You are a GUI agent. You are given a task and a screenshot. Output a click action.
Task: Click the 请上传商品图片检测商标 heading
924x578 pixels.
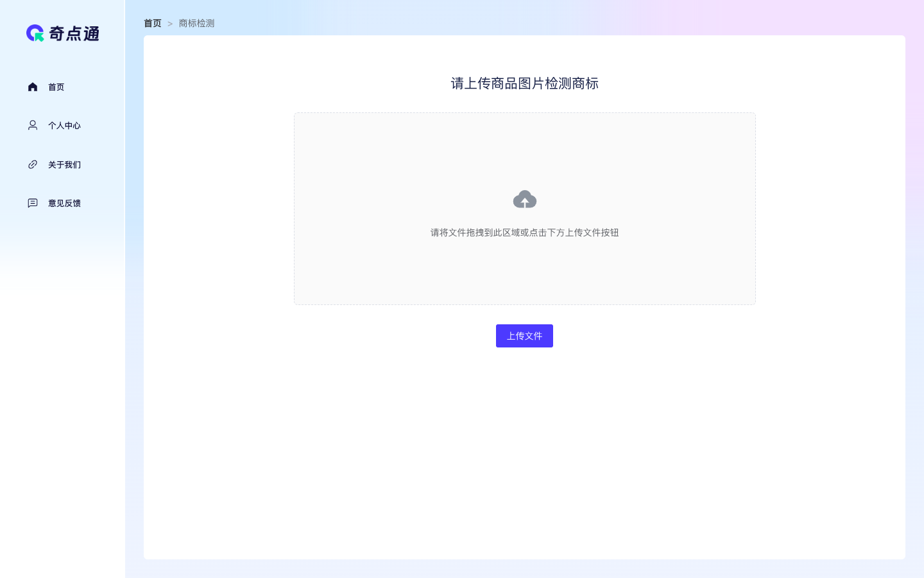(524, 83)
